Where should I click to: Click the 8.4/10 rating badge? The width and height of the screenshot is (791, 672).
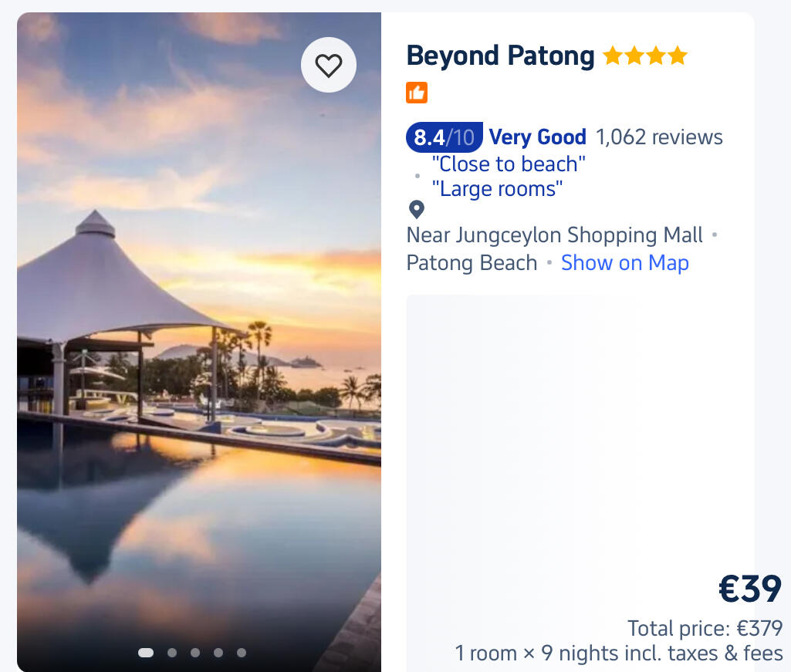pyautogui.click(x=445, y=137)
